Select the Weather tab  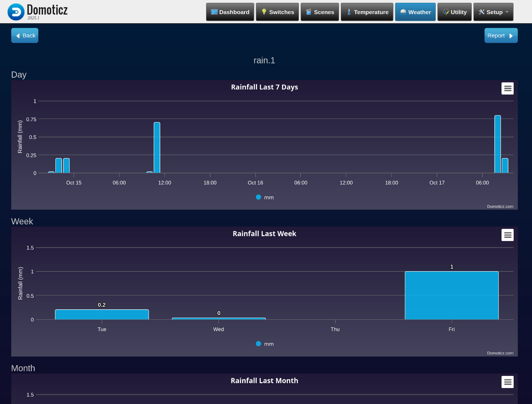[415, 12]
